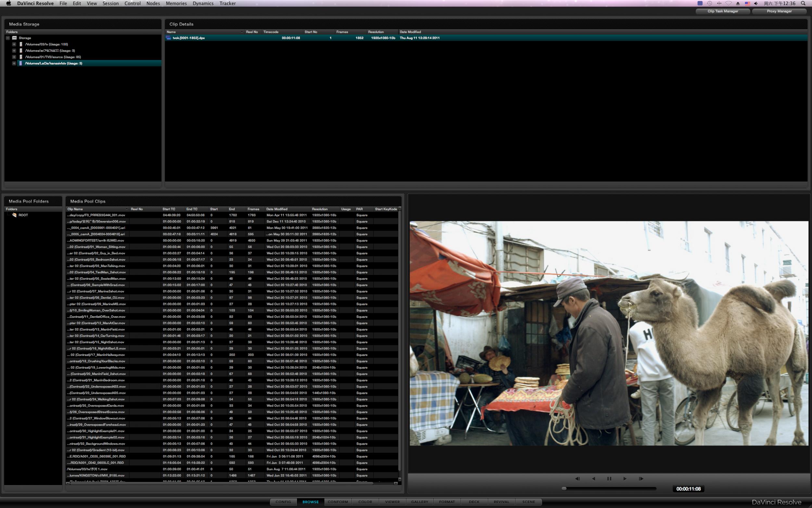Sort clip details by Date Modified column
This screenshot has width=812, height=508.
410,32
